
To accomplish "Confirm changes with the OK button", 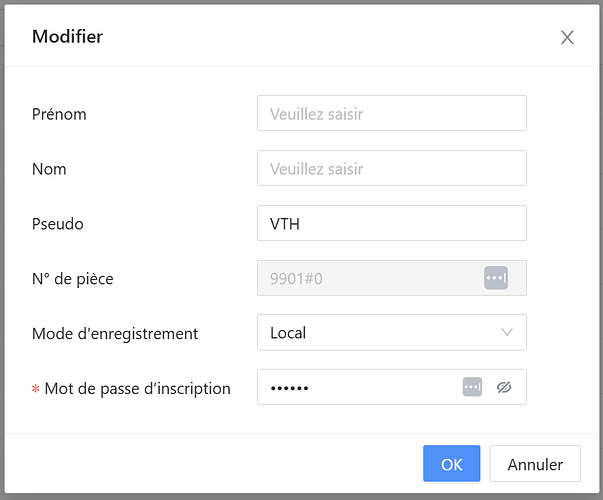I will pyautogui.click(x=451, y=464).
